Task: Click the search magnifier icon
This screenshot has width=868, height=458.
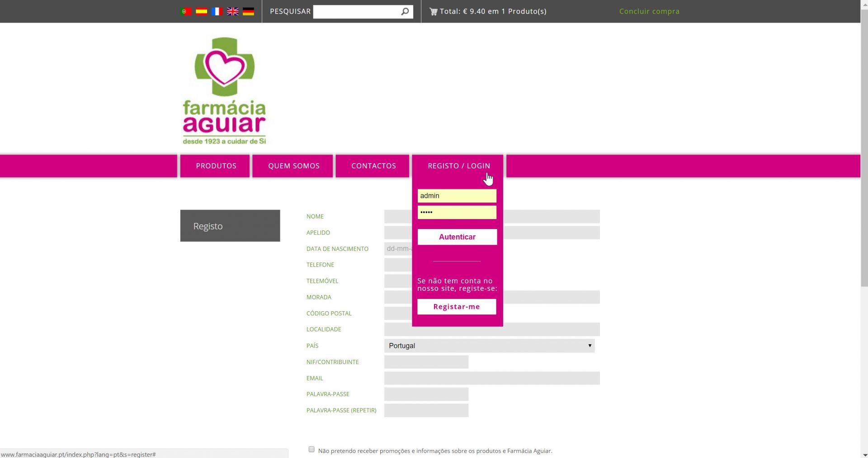Action: click(405, 11)
